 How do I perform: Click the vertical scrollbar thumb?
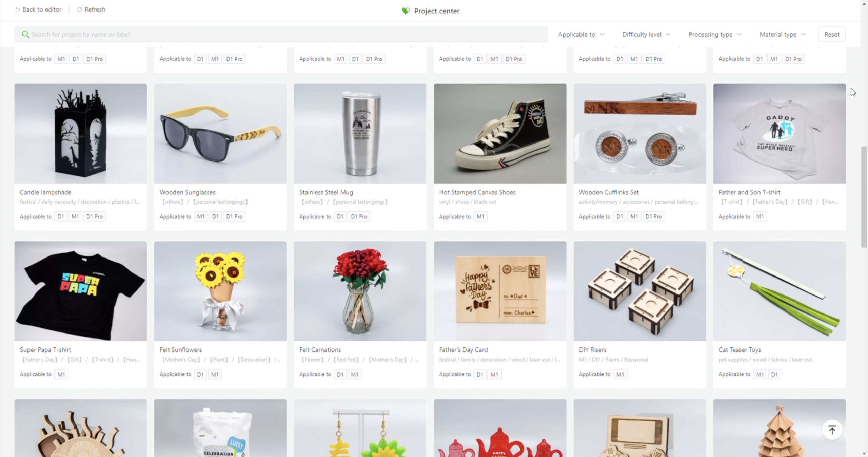pyautogui.click(x=864, y=197)
